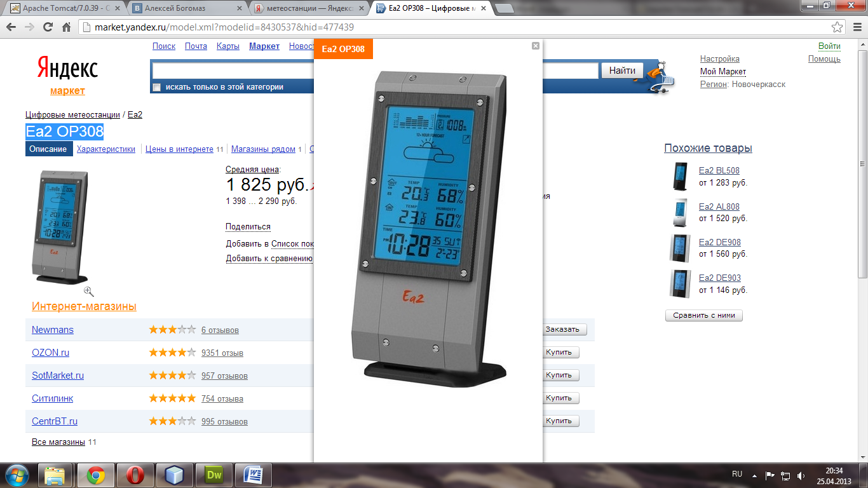Open the Почта link
The width and height of the screenshot is (868, 488).
click(196, 46)
